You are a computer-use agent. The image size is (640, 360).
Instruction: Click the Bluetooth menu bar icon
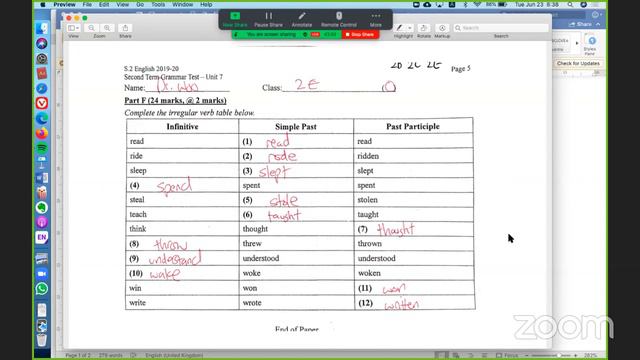click(x=465, y=4)
